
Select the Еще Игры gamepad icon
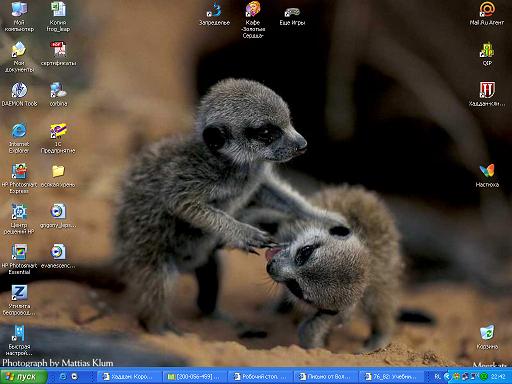pos(292,16)
